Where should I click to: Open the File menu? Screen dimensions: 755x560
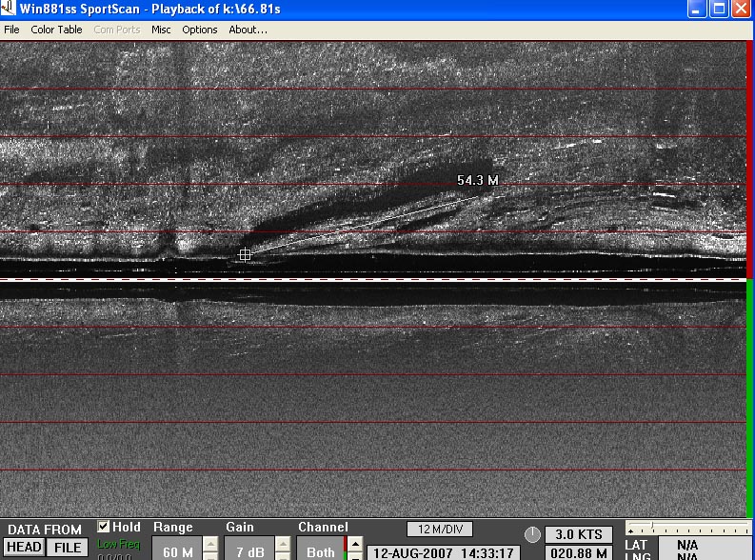click(11, 30)
